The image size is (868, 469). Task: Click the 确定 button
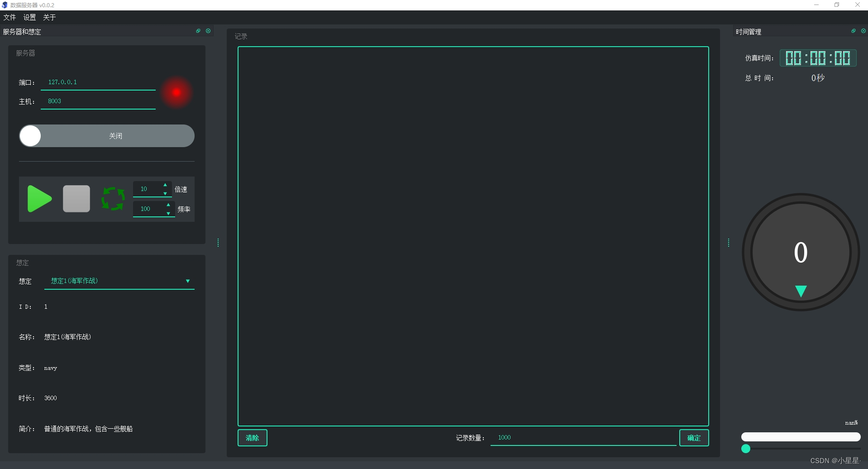tap(694, 438)
